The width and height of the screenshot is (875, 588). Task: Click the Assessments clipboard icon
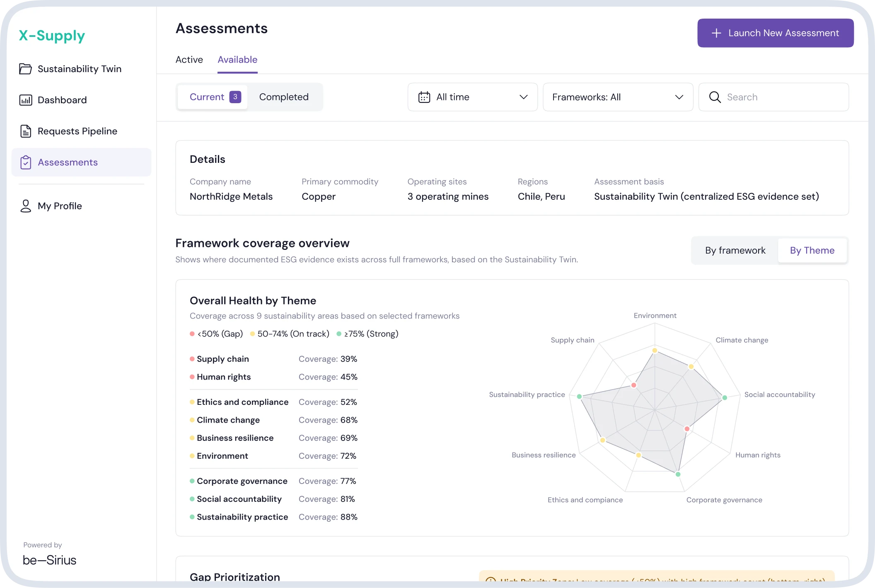(x=25, y=162)
